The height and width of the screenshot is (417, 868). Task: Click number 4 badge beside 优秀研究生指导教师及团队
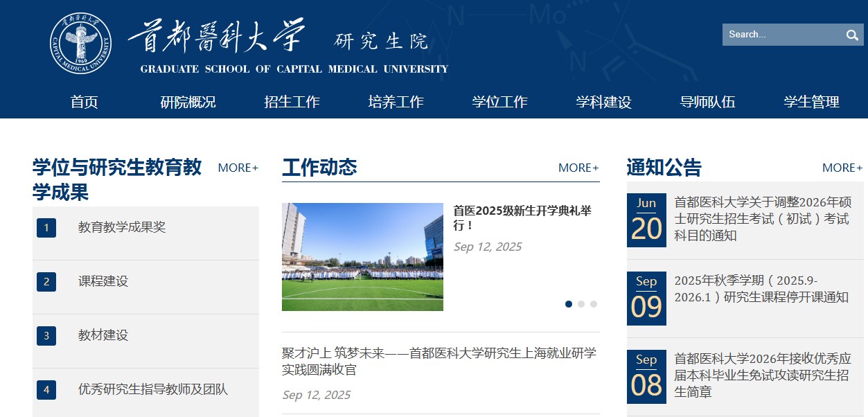pos(46,389)
